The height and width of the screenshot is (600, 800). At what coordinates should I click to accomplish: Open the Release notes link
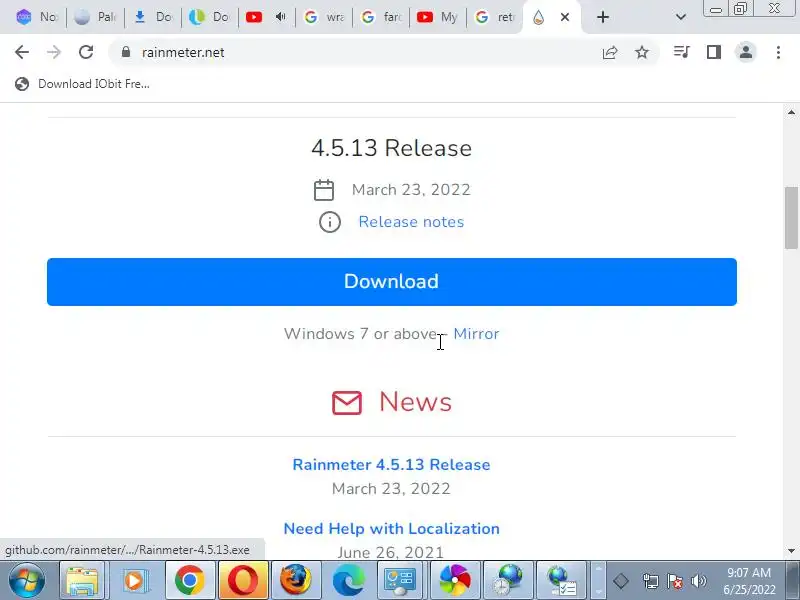411,222
